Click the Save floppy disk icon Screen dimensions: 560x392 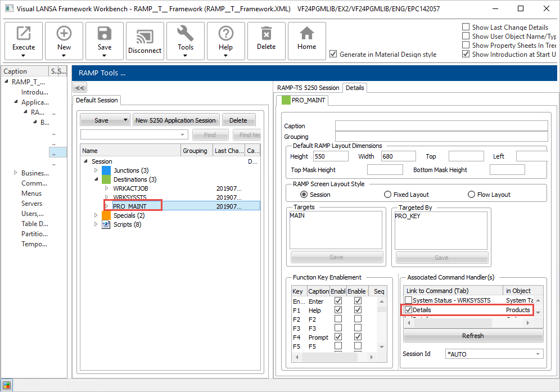[105, 34]
